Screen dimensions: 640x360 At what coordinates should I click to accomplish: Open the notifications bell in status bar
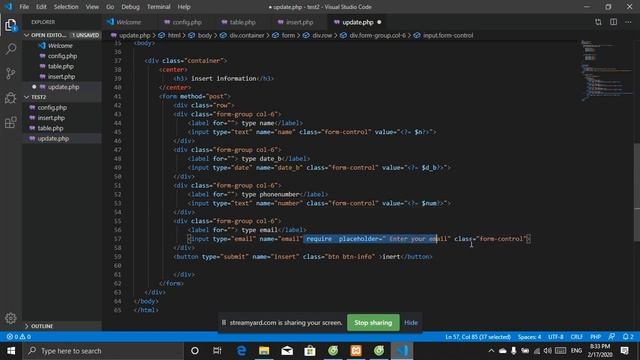[628, 337]
